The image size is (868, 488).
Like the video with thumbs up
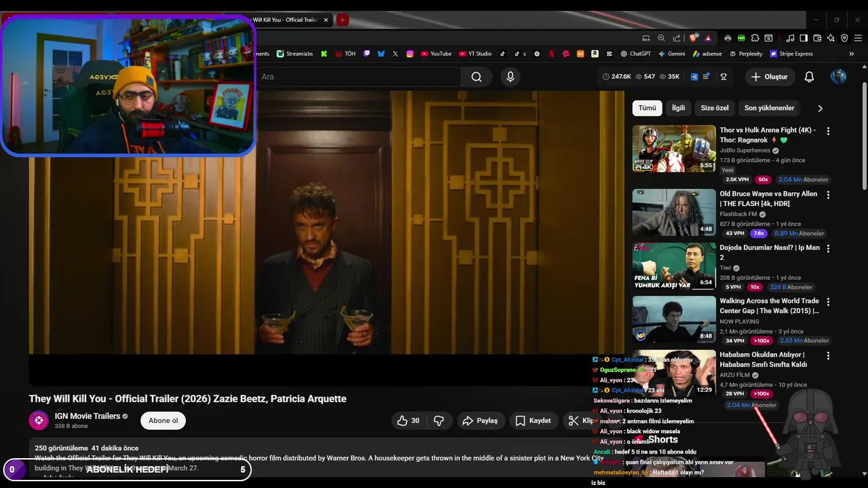[x=408, y=421]
